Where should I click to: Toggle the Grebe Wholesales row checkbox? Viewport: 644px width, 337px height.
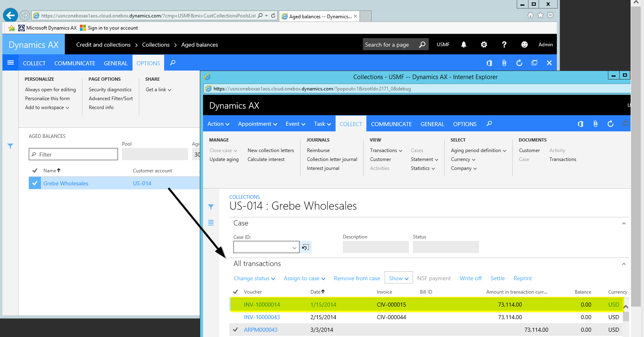click(35, 183)
